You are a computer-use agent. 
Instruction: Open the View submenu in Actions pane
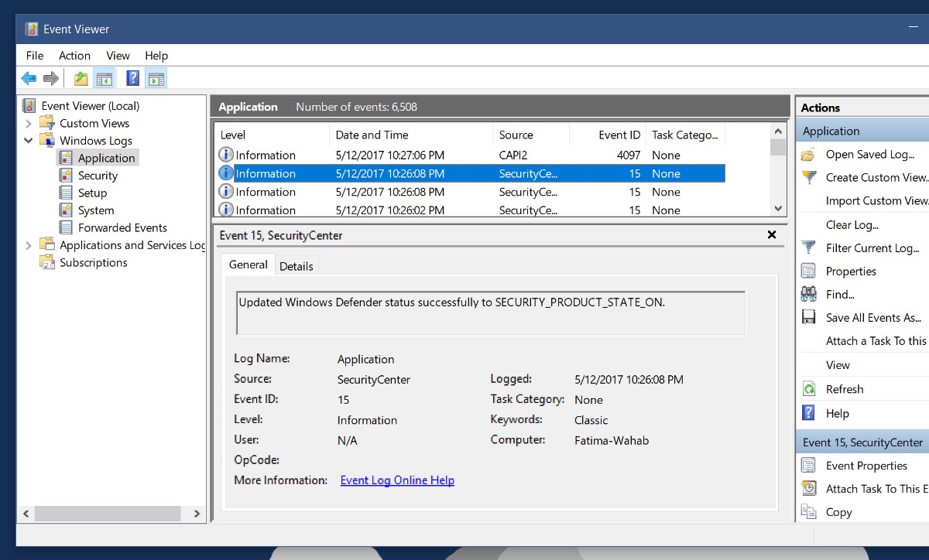pos(838,365)
